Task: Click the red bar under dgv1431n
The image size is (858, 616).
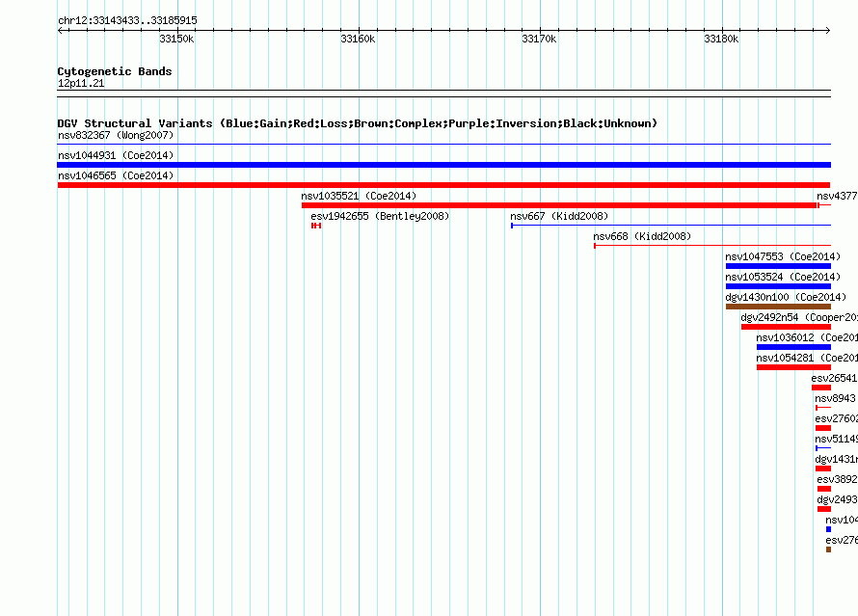Action: [x=823, y=469]
